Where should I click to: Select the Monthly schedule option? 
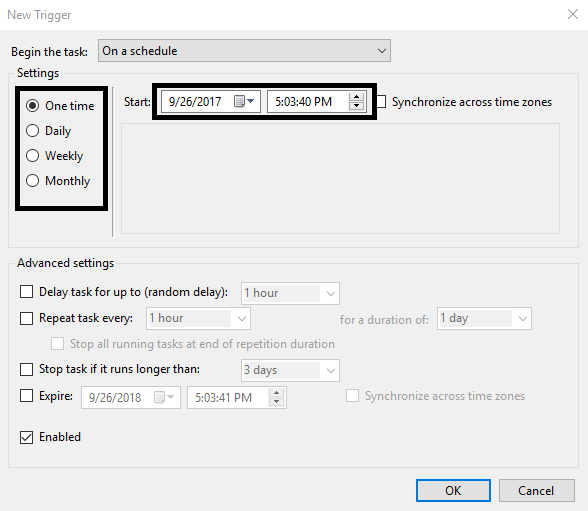(58, 181)
